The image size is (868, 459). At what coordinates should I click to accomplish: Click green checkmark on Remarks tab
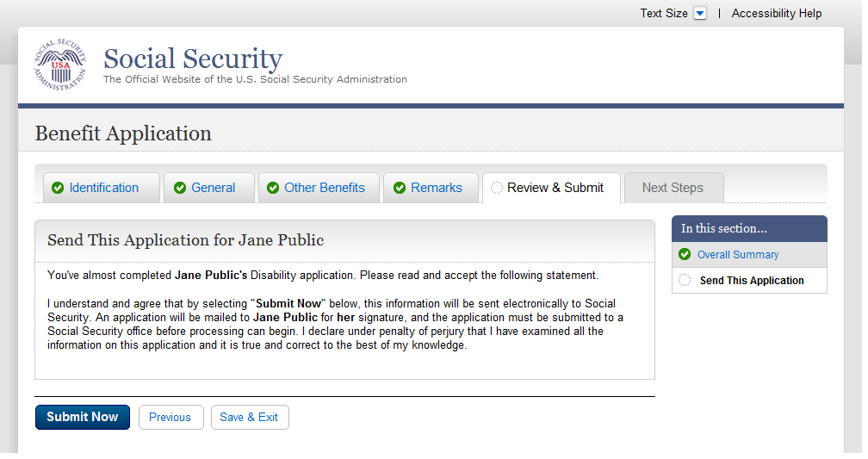pyautogui.click(x=400, y=188)
